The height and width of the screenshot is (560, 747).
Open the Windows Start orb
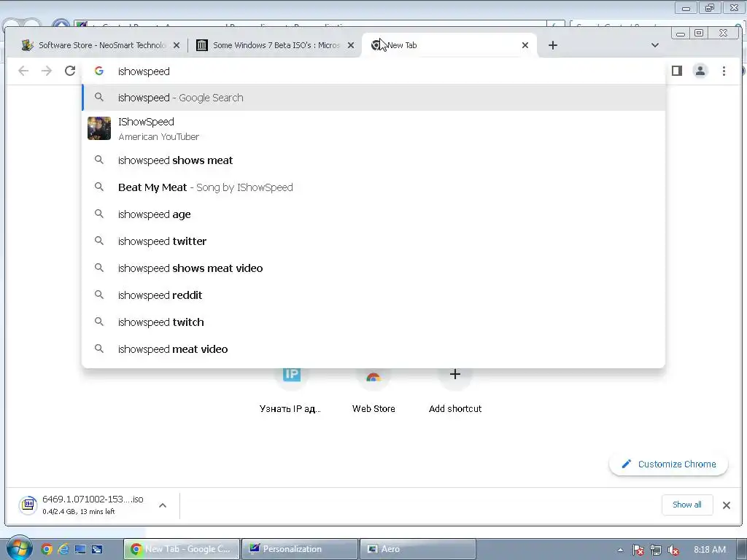(x=19, y=548)
